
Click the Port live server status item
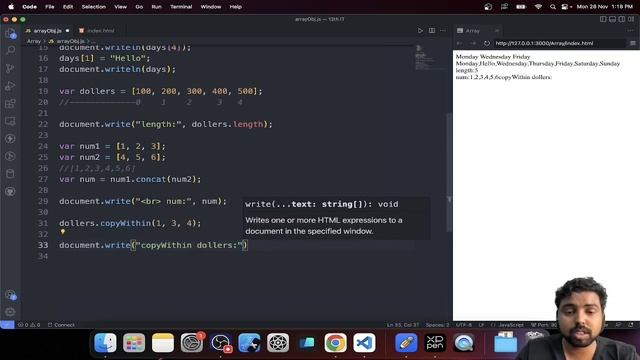544,325
